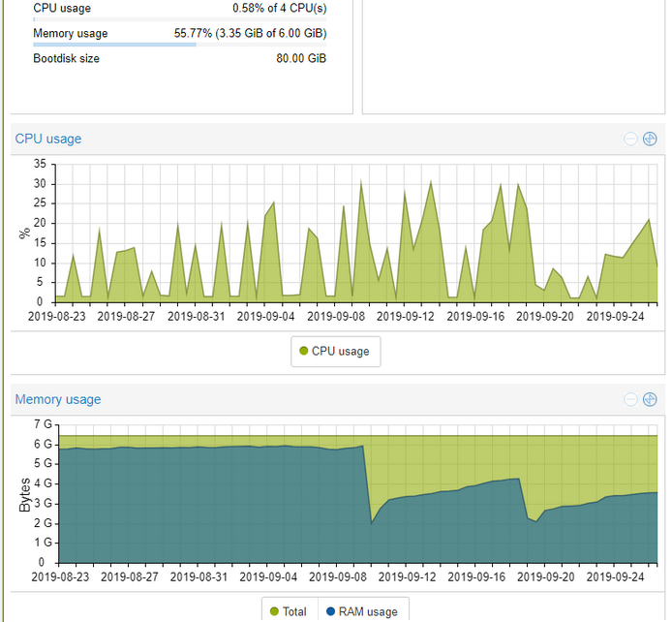
Task: Click undo zoom icon in CPU usage panel
Action: [x=630, y=139]
